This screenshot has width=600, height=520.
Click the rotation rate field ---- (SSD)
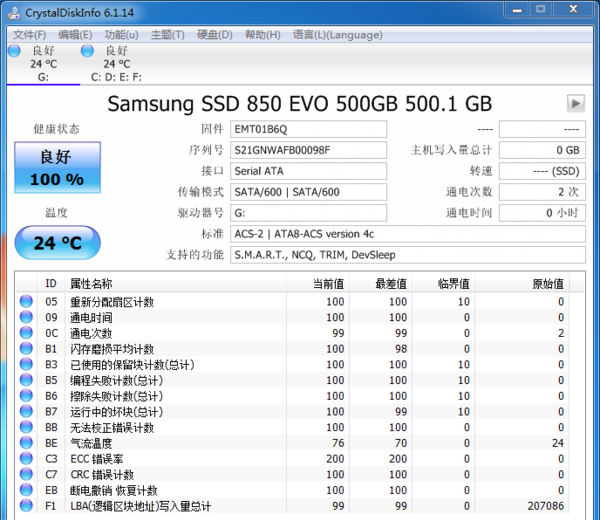point(542,171)
